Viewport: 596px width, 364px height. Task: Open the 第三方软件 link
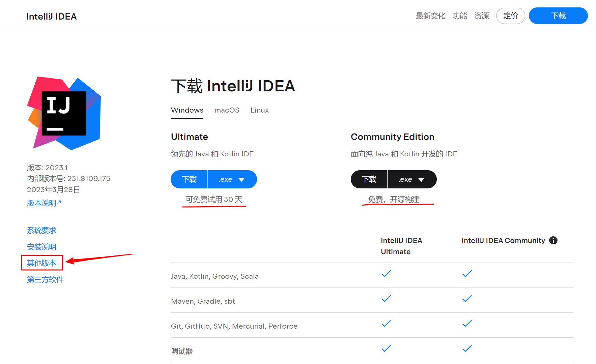click(x=45, y=280)
